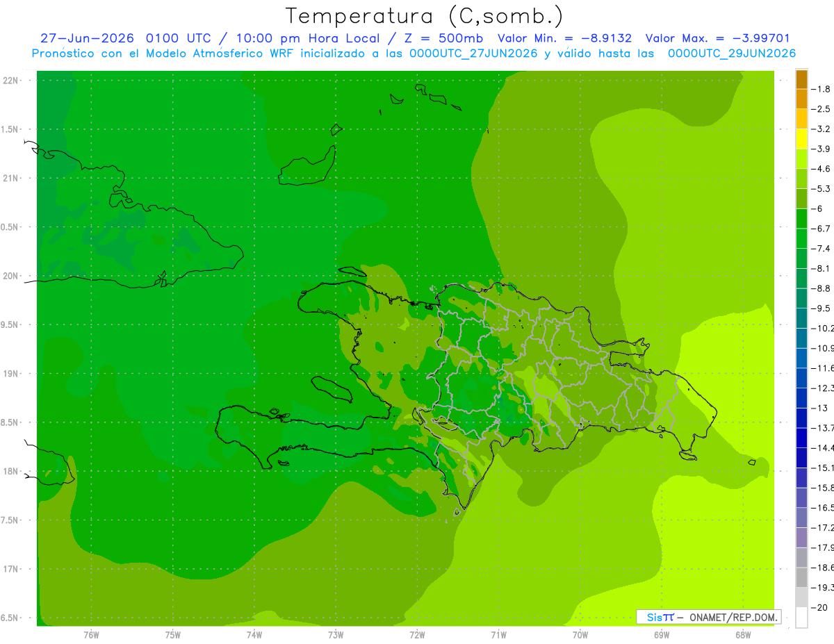Click the '-5.3' colorbar value
834x644 pixels.
pos(821,188)
